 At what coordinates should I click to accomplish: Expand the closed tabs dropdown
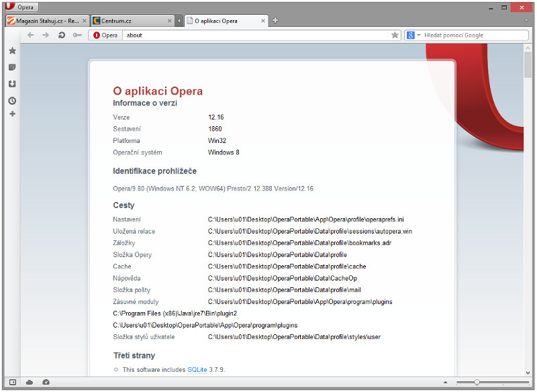point(526,21)
